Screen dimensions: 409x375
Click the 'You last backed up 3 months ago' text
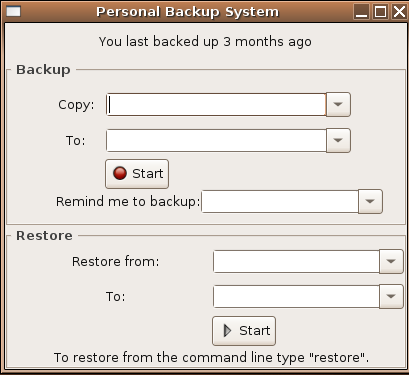pyautogui.click(x=205, y=42)
